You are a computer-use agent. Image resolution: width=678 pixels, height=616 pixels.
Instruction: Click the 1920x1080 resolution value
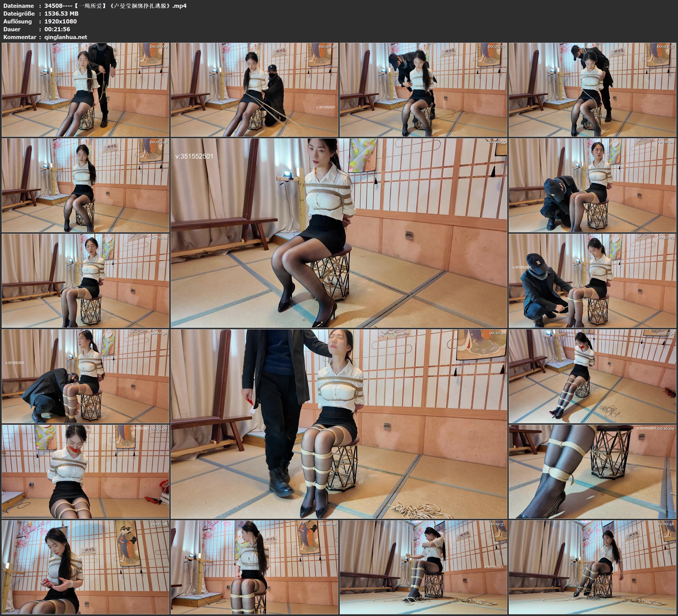click(x=61, y=21)
